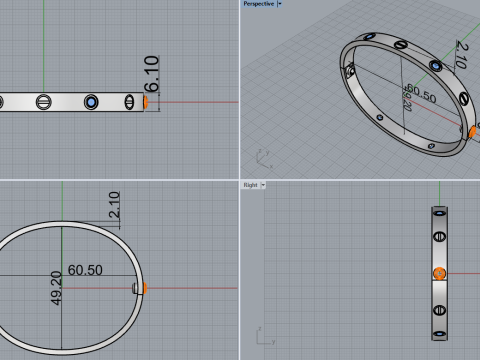Select the slotted screw beside the orange screw in the top-left viewport

pos(129,102)
